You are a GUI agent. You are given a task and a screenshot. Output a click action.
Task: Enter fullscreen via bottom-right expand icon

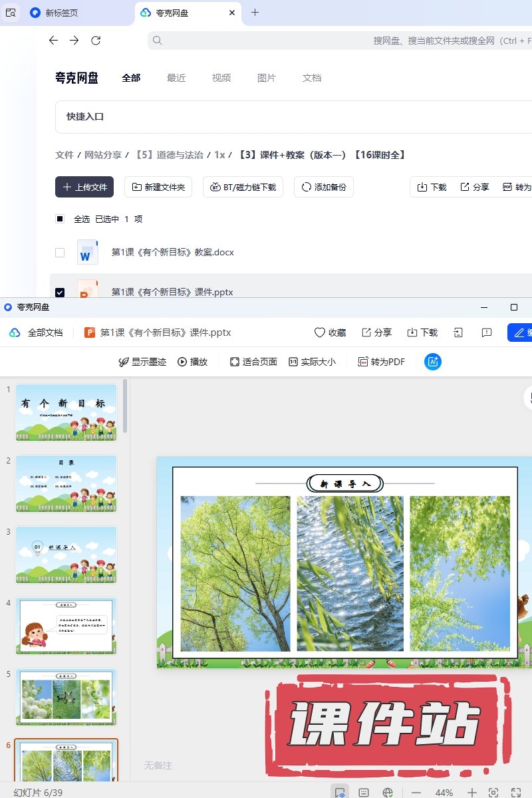515,792
